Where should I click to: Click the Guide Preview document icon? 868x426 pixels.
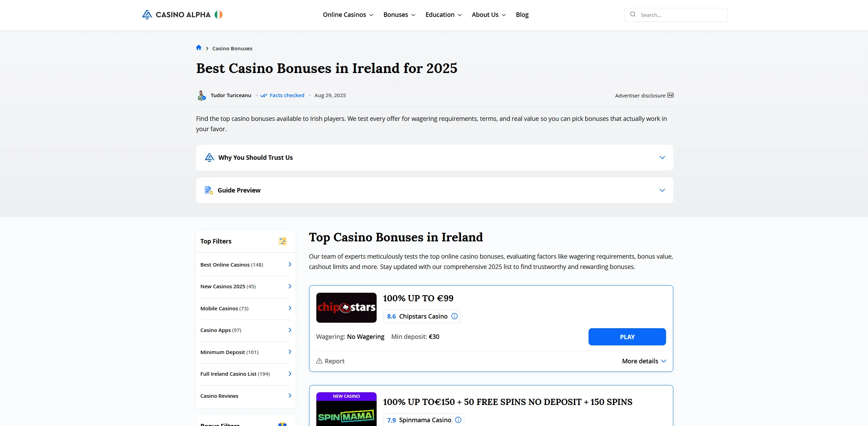[x=209, y=190]
